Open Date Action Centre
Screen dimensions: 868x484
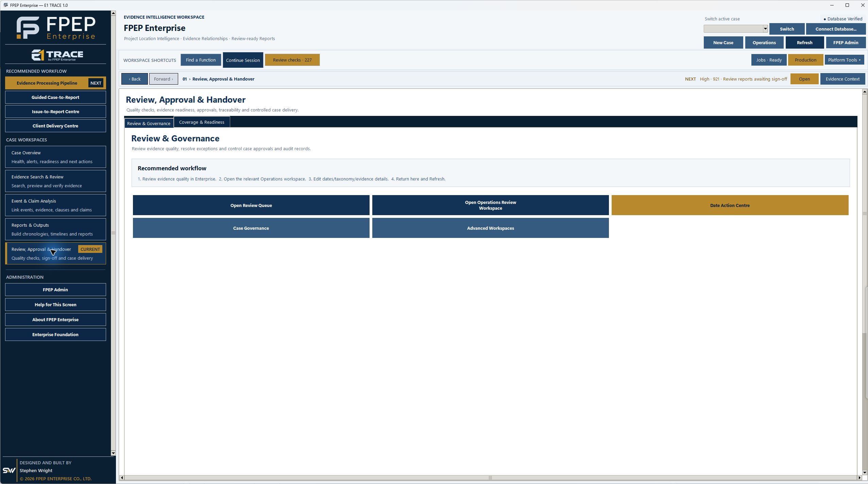click(730, 205)
